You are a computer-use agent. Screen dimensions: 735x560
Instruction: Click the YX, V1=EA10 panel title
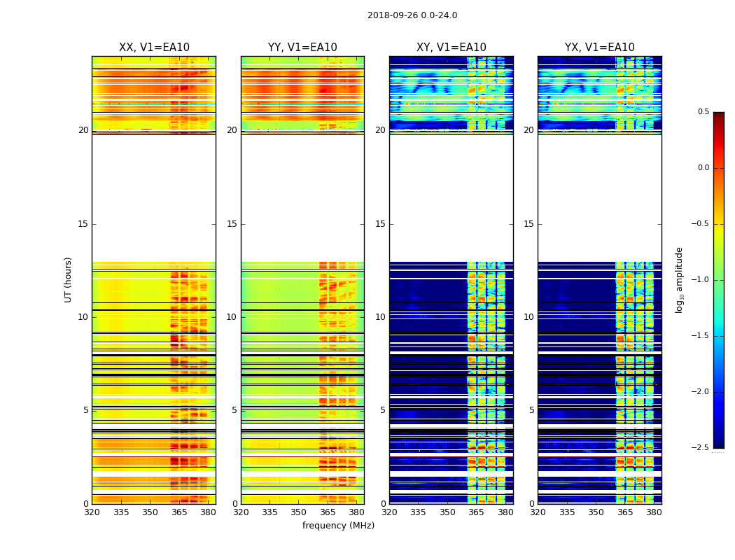click(599, 48)
